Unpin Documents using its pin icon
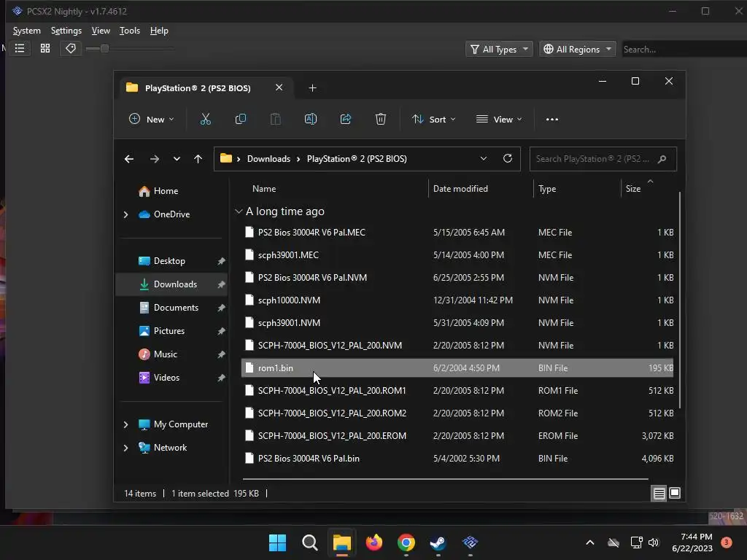The width and height of the screenshot is (747, 560). coord(221,308)
